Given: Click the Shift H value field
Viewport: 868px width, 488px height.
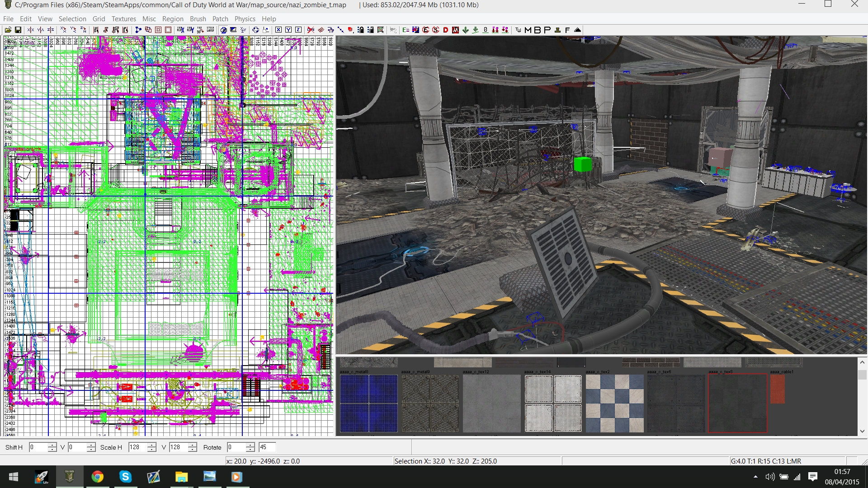Looking at the screenshot, I should [x=38, y=447].
